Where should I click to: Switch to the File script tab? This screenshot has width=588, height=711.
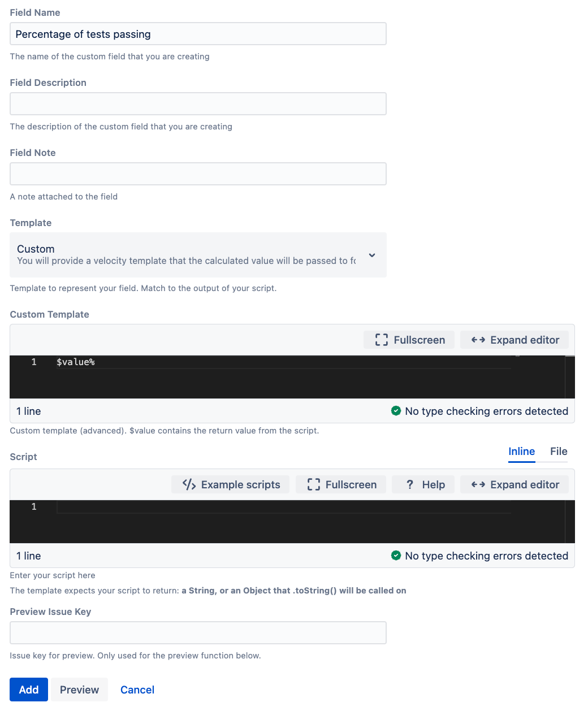(559, 451)
